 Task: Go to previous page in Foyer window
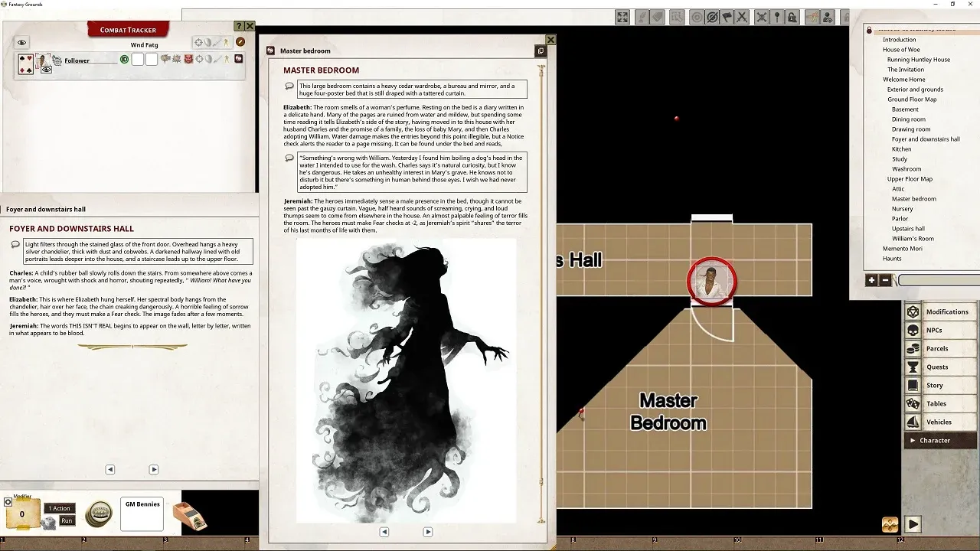point(110,469)
